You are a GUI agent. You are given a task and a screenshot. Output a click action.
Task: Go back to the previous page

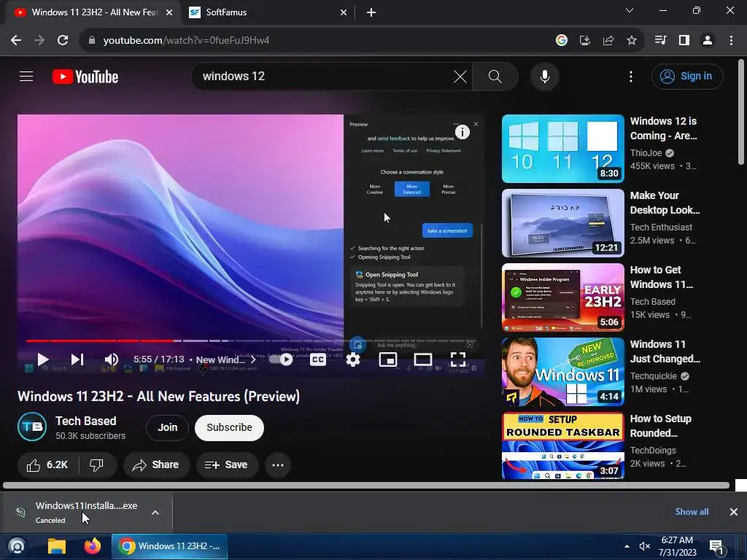click(x=16, y=40)
